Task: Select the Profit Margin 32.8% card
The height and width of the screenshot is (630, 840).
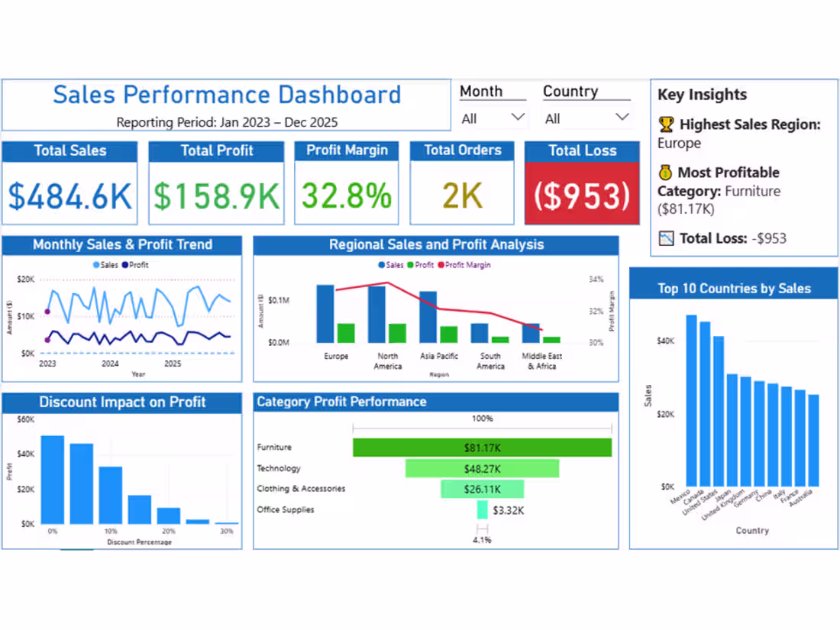Action: click(x=347, y=183)
